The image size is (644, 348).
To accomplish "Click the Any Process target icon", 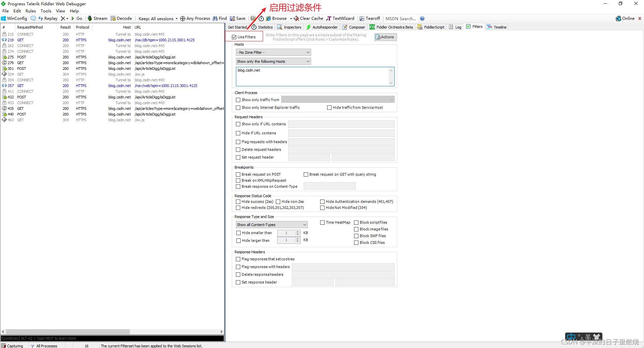I will coord(183,18).
